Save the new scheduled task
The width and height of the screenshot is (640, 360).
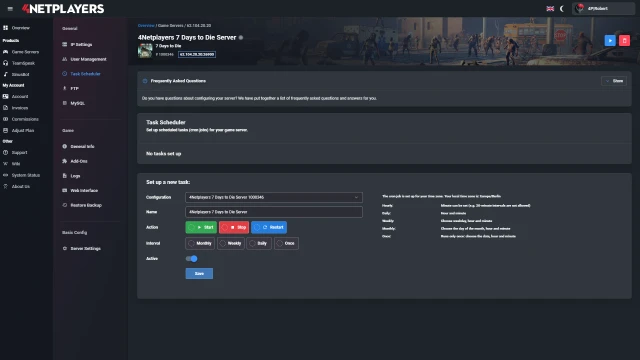(x=199, y=273)
